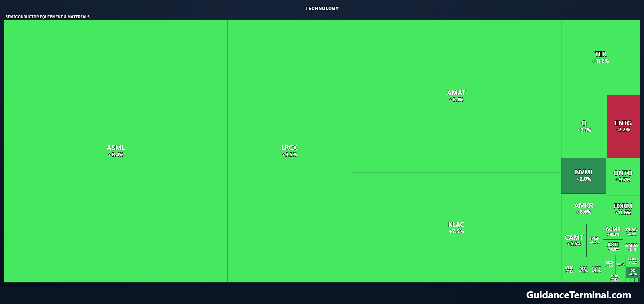Screen dimensions: 644x304
Task: Click the TECHNOLOGY sector heading
Action: point(322,8)
